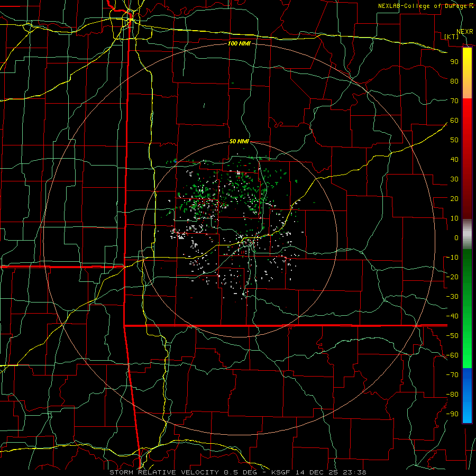
Task: Click the -40 value on the velocity scale
Action: (x=452, y=316)
